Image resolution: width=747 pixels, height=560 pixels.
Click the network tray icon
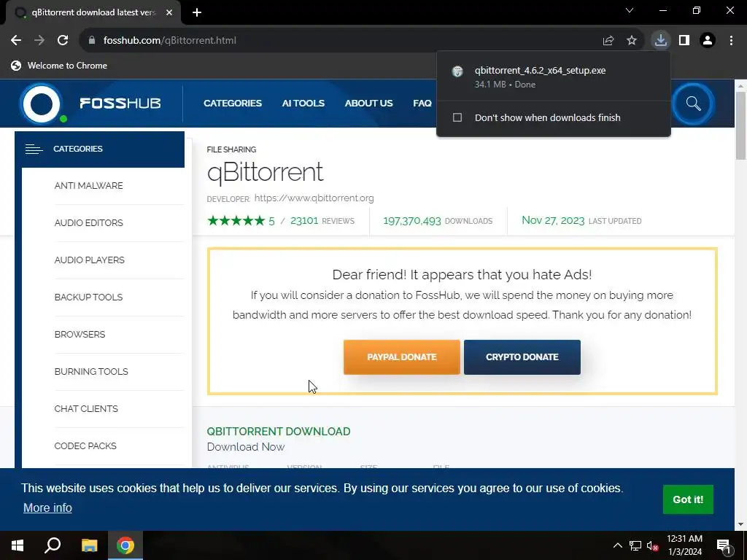point(635,545)
